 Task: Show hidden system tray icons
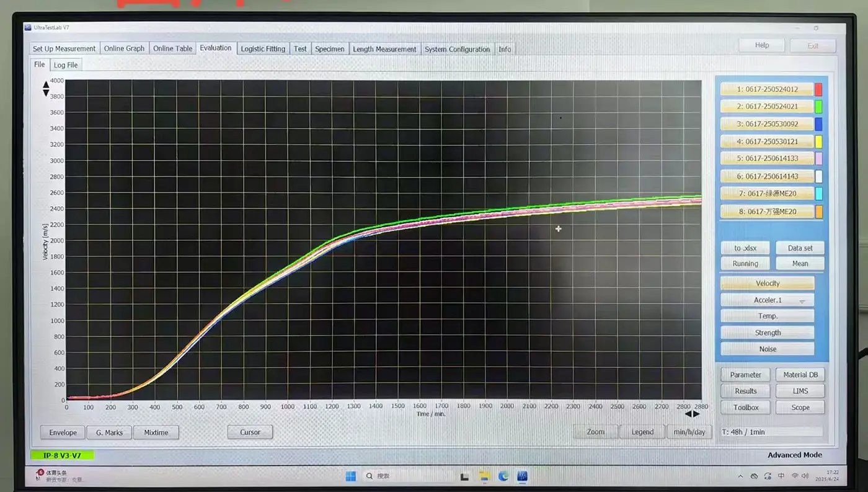(x=740, y=476)
